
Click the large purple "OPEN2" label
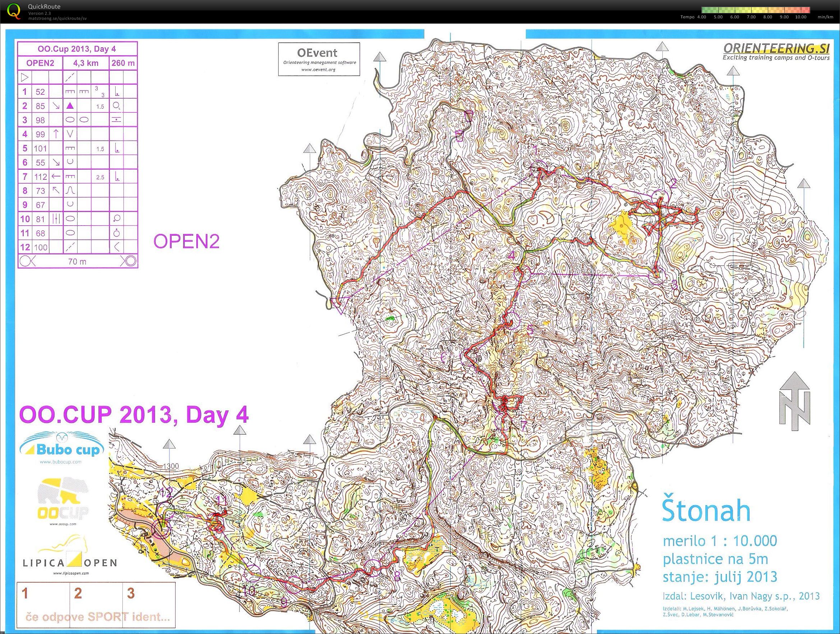click(186, 241)
